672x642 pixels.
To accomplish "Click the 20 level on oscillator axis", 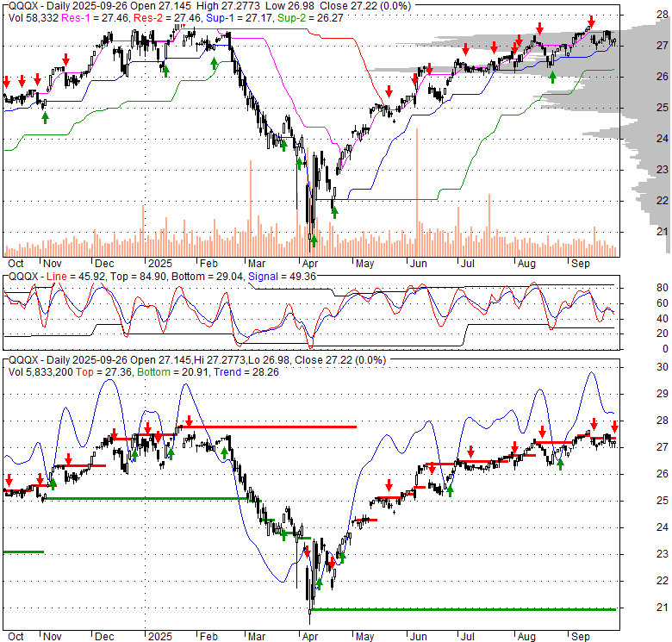I will 663,333.
